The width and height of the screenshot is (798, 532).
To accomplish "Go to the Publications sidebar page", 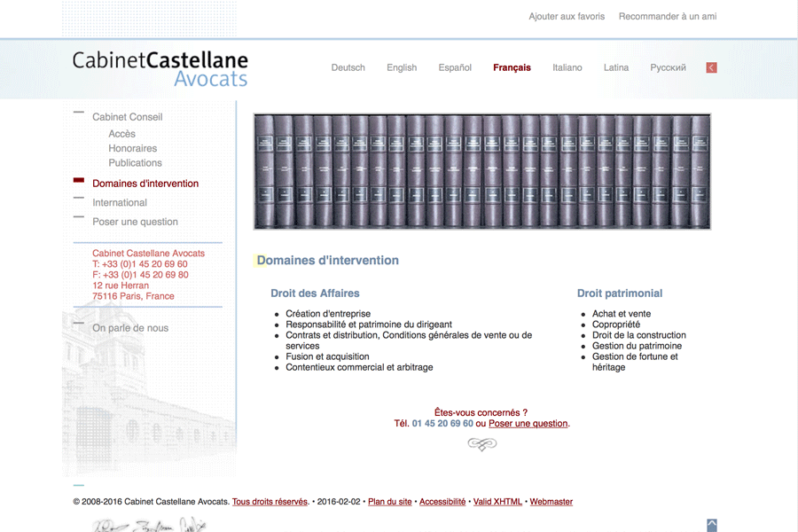I will coord(135,163).
